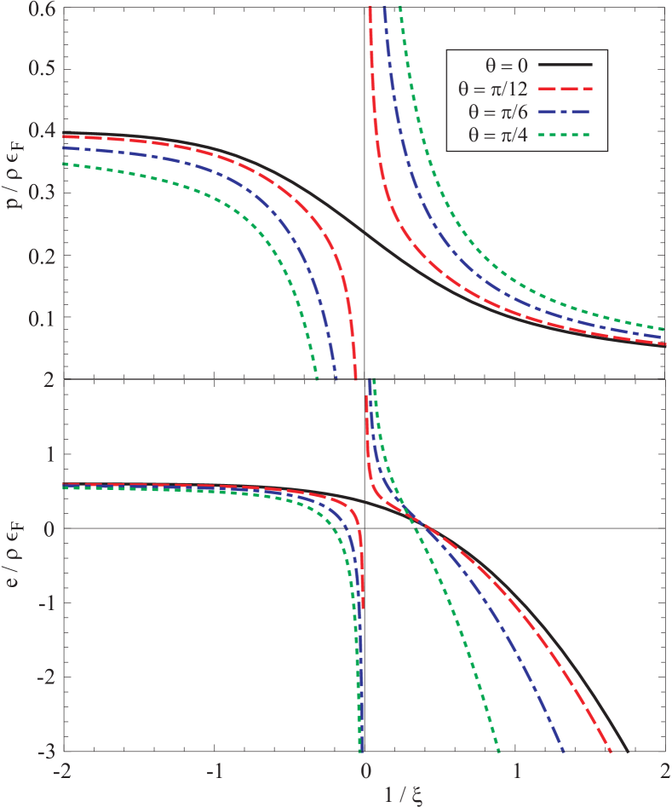Click the x-axis title 1 / ξ

click(x=404, y=795)
